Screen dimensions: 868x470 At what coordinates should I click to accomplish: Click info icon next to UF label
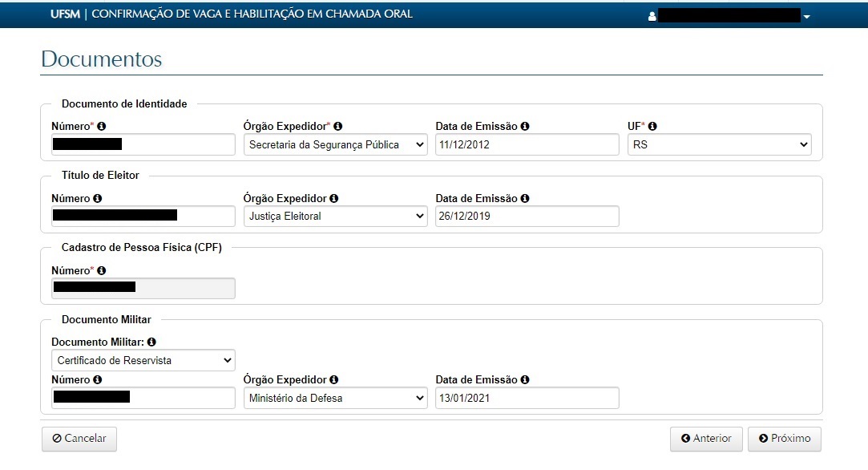point(652,127)
